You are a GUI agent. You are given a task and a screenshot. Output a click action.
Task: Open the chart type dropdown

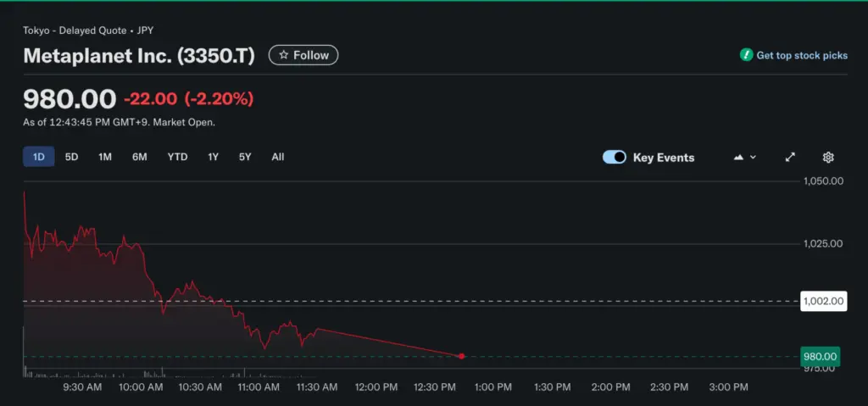(744, 158)
